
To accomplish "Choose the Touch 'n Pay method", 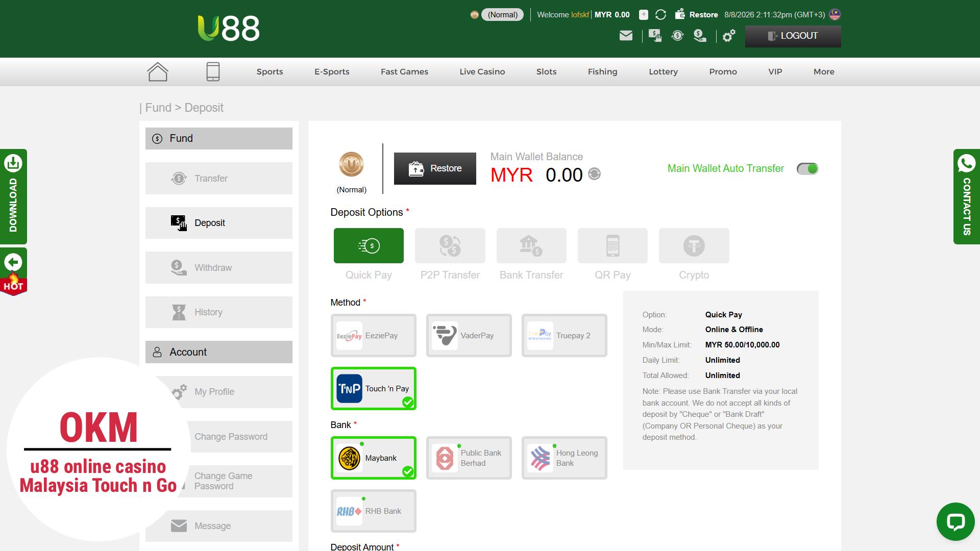I will (373, 389).
